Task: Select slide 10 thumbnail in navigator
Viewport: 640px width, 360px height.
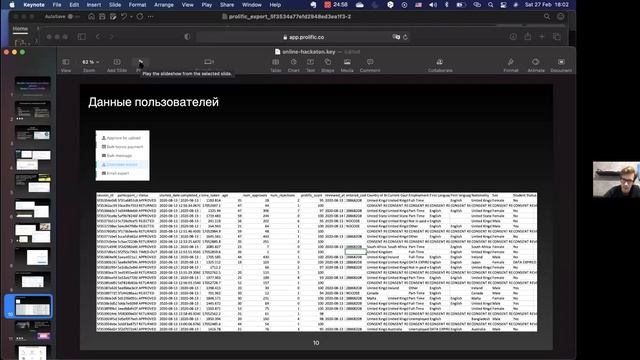Action: point(33,306)
